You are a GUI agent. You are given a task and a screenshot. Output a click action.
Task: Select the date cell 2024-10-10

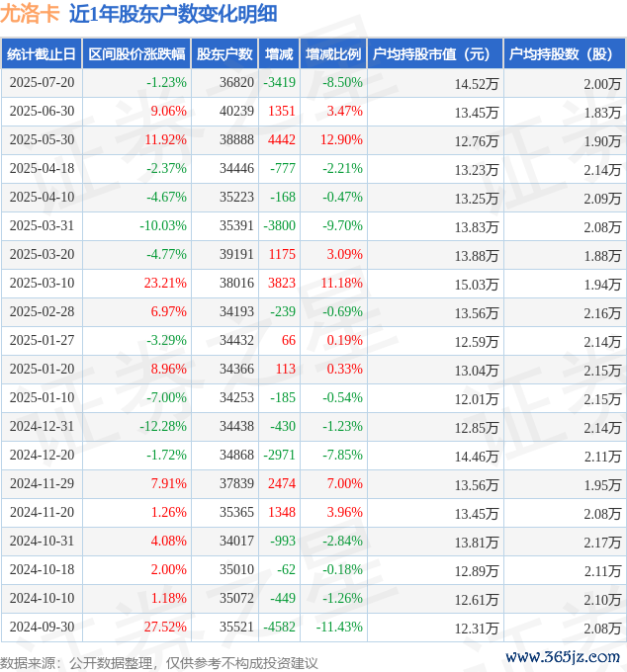[42, 598]
